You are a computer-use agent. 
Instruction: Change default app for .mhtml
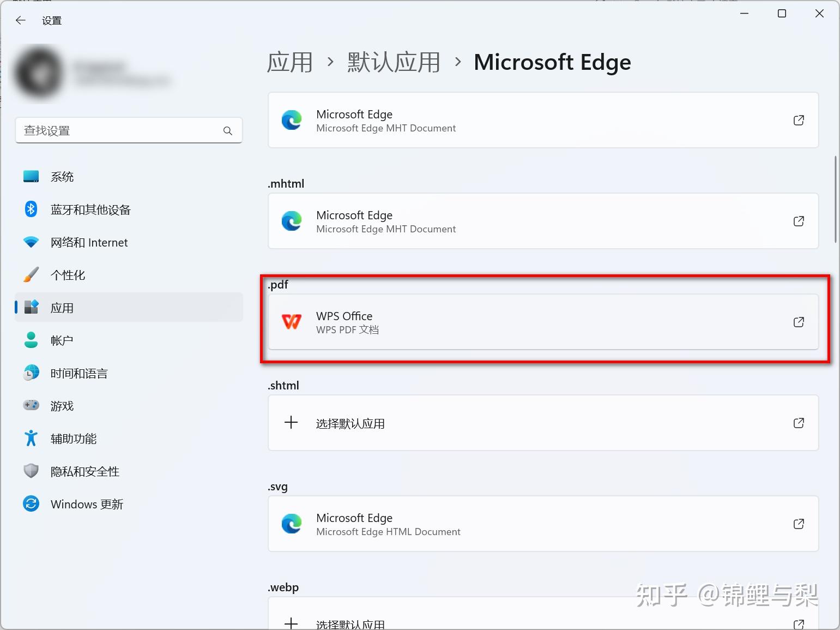tap(543, 221)
